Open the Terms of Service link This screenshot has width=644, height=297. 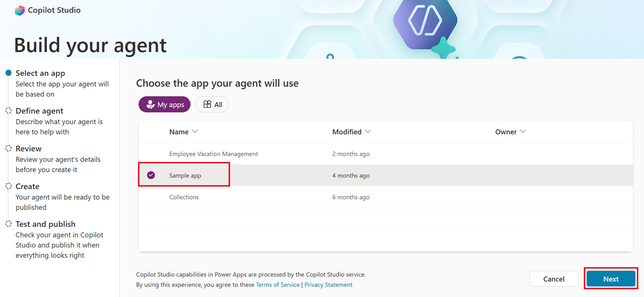(x=277, y=284)
